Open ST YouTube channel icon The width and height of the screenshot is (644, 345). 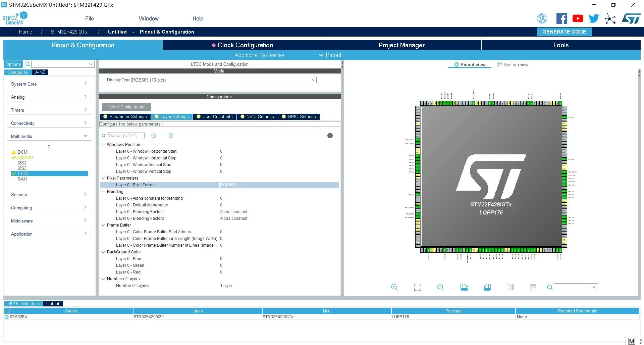click(578, 18)
